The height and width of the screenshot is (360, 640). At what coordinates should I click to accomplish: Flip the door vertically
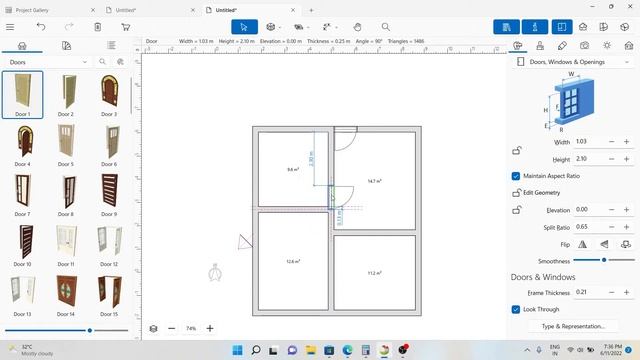pos(604,244)
